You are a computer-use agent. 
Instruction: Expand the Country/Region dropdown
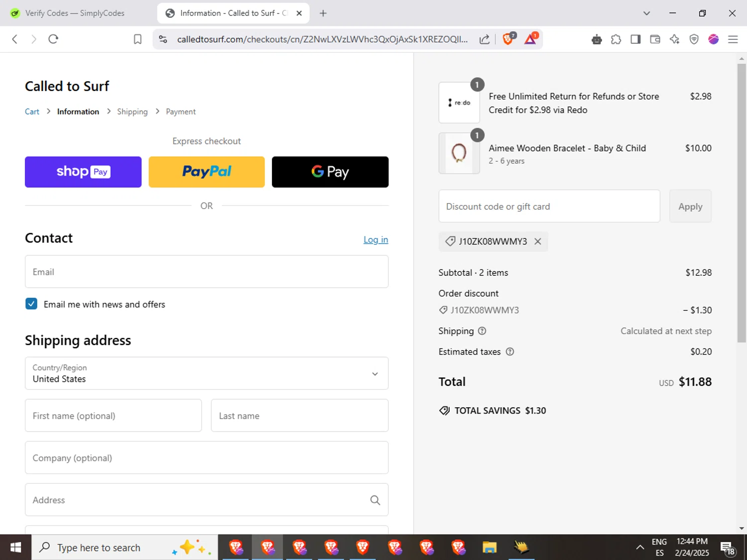point(207,373)
